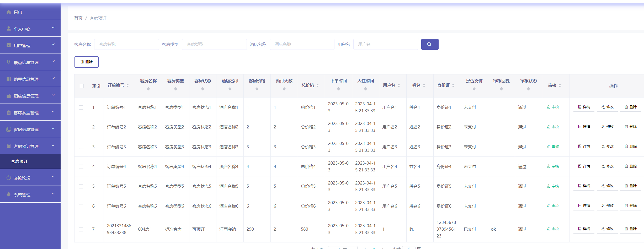Check the row for 订单编号5
This screenshot has width=644, height=249.
(x=81, y=186)
